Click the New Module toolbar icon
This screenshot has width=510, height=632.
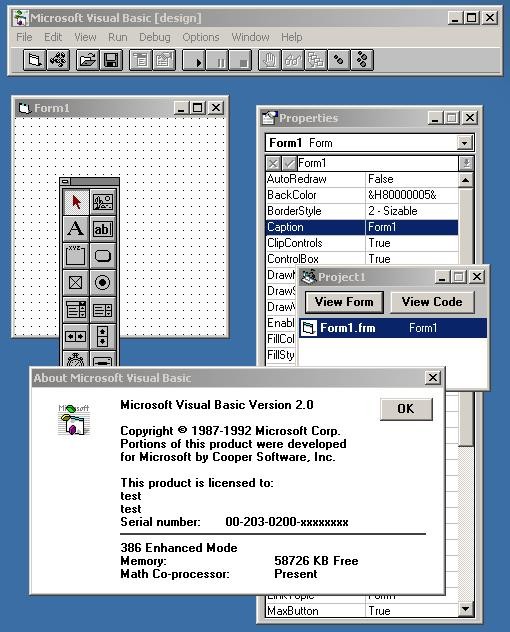click(x=58, y=60)
